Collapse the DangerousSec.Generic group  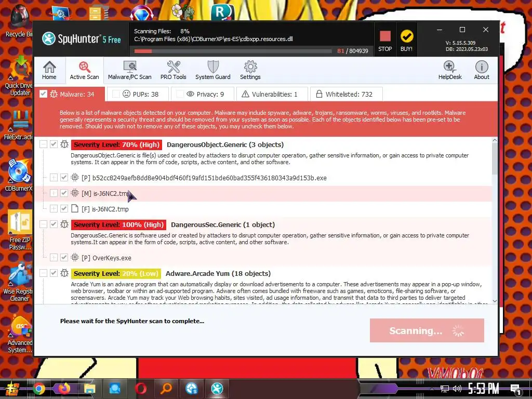(x=43, y=224)
